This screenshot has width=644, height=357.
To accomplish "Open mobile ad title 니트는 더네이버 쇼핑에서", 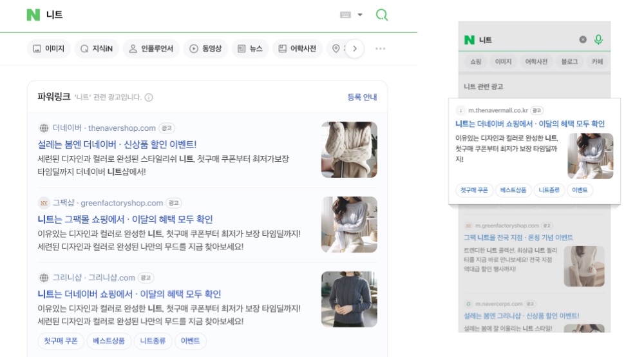I will pyautogui.click(x=530, y=124).
